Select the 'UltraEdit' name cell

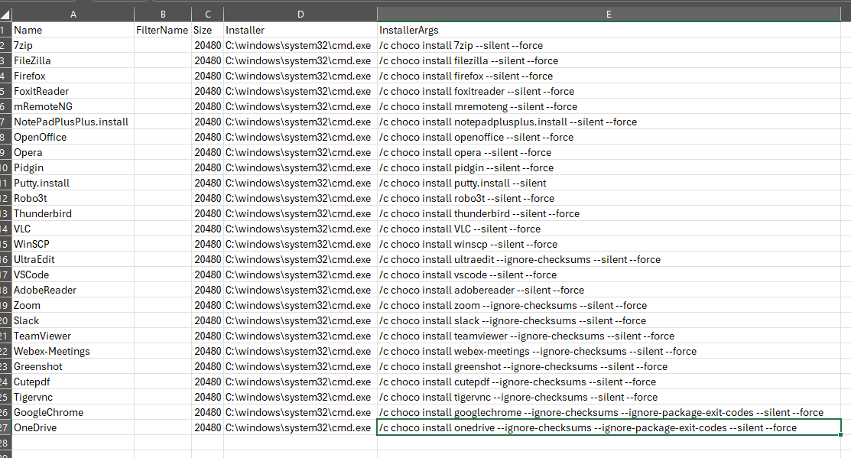(x=73, y=259)
